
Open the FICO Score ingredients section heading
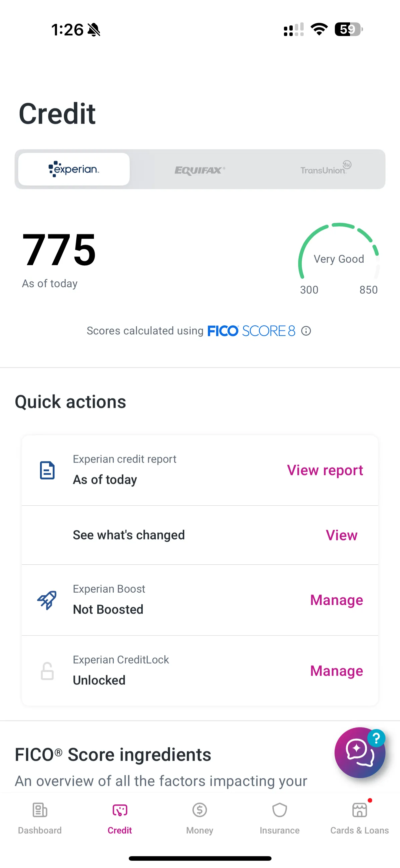[x=113, y=754]
